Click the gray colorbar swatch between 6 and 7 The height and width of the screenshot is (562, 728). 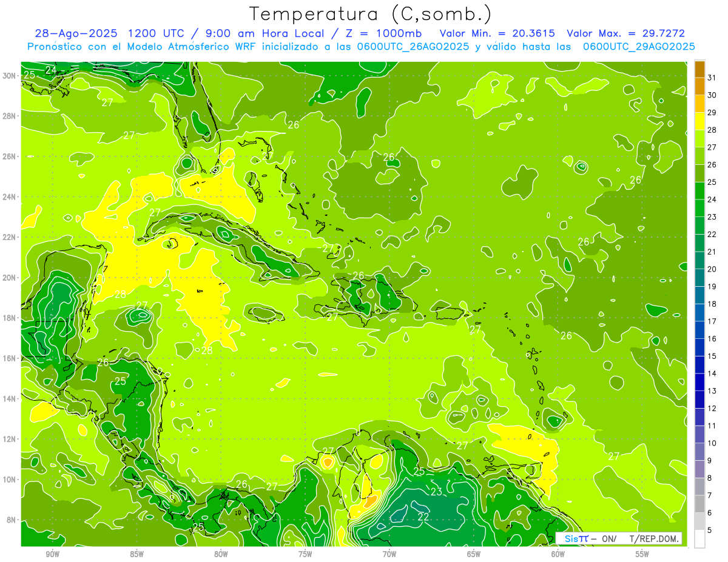click(x=699, y=504)
